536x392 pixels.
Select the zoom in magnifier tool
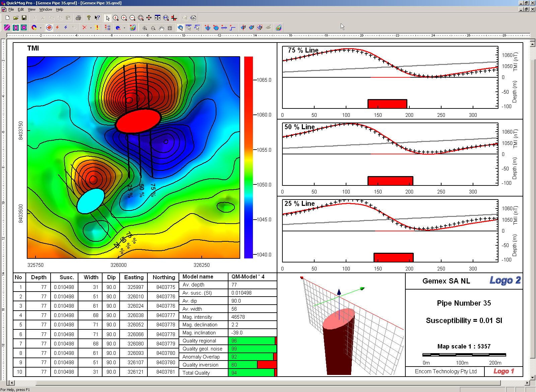click(124, 18)
